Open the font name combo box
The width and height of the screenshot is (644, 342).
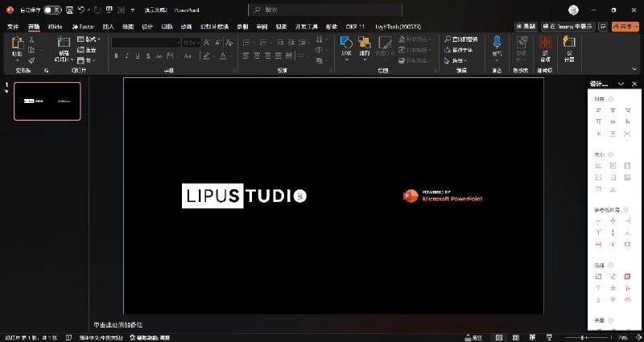147,43
